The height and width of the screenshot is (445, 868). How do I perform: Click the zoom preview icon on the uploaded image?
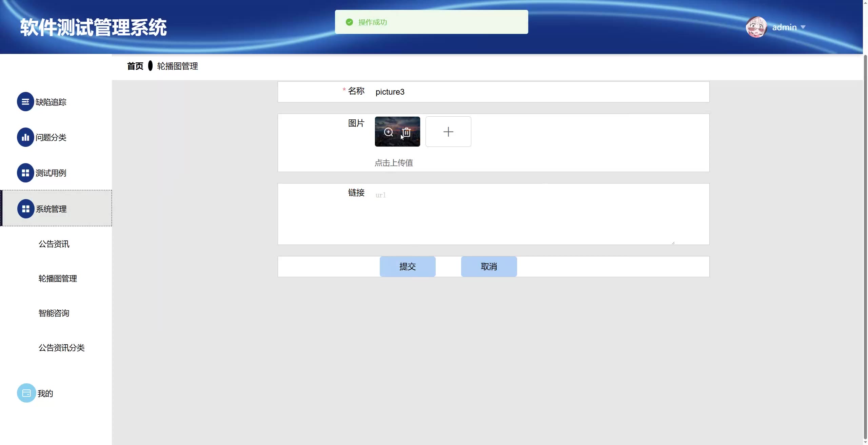pos(388,132)
